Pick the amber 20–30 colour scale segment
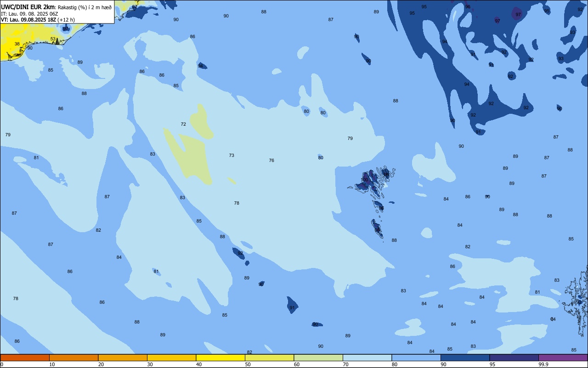 [123, 357]
